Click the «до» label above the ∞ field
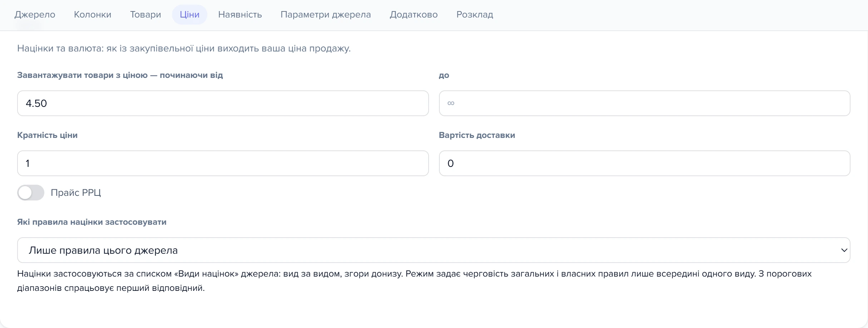The width and height of the screenshot is (868, 328). click(x=444, y=75)
